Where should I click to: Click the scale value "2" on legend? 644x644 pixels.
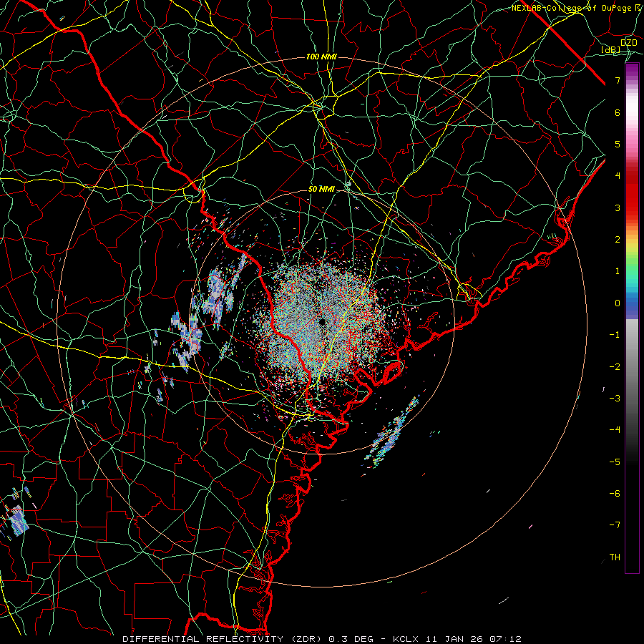tap(618, 240)
